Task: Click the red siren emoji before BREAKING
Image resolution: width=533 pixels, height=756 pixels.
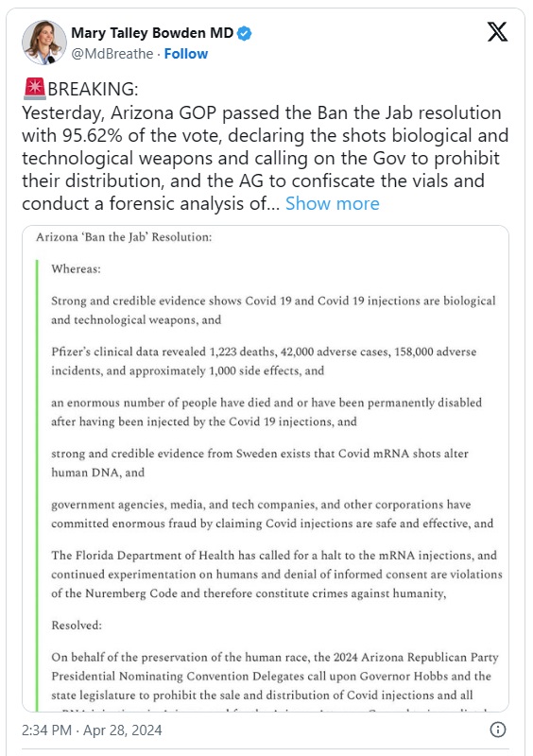Action: [34, 89]
